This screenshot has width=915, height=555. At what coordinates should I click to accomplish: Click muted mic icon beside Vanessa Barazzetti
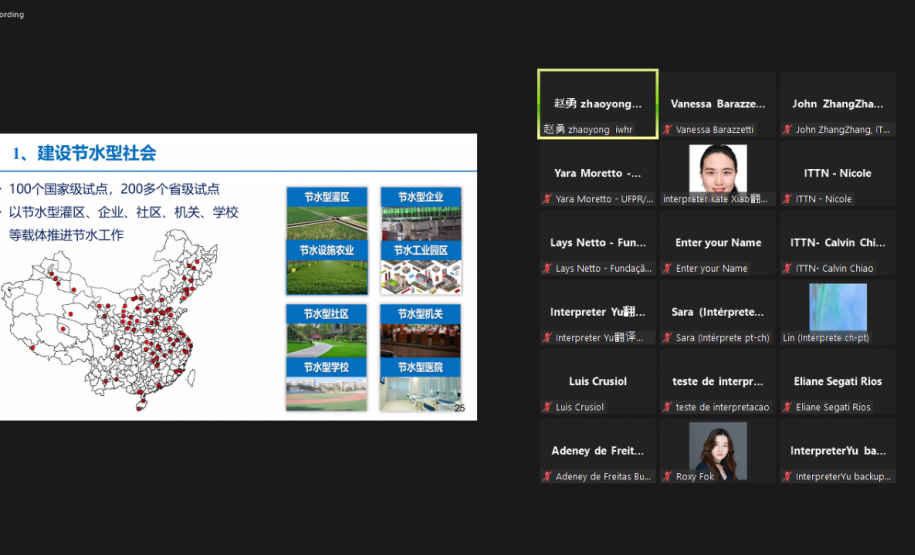[x=668, y=130]
